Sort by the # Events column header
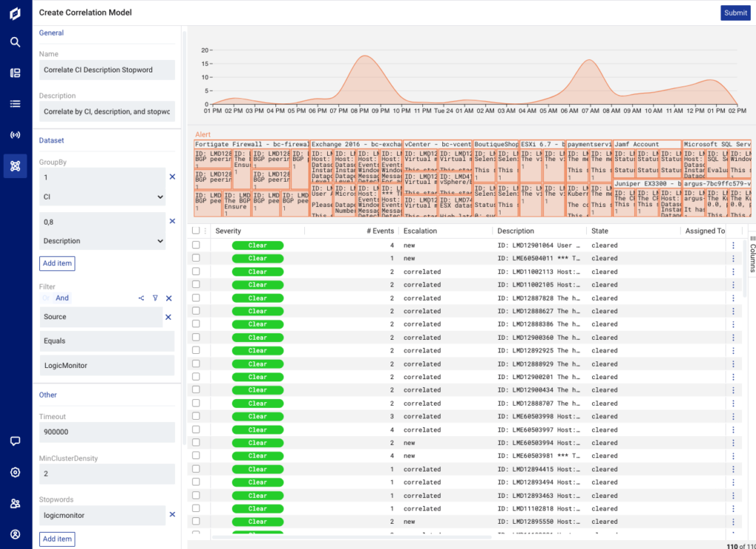The width and height of the screenshot is (756, 549). [x=380, y=231]
